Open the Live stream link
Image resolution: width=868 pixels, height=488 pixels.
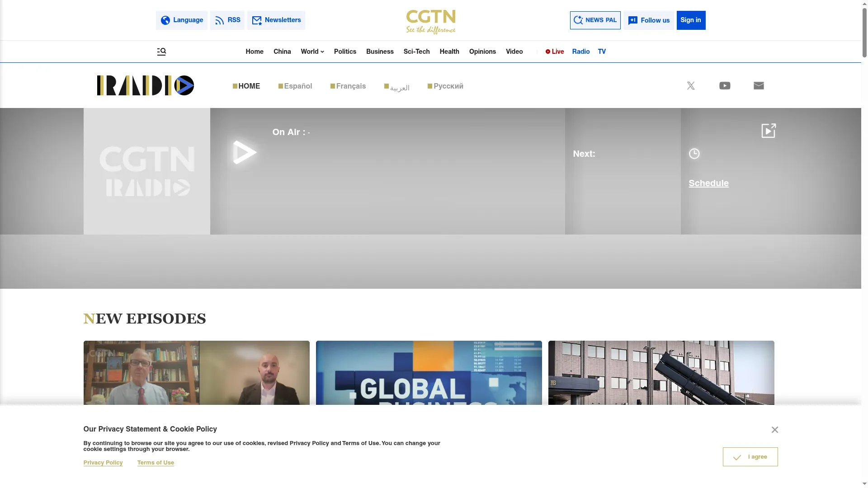[x=555, y=52]
